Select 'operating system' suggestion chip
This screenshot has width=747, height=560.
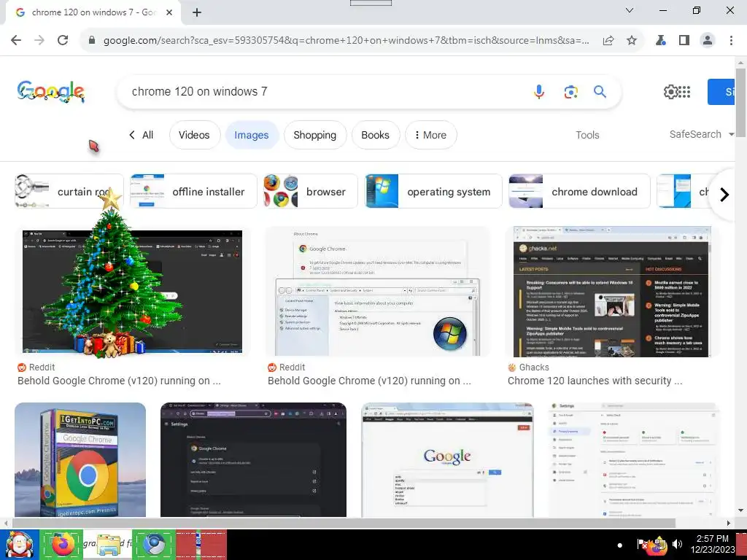tap(433, 191)
